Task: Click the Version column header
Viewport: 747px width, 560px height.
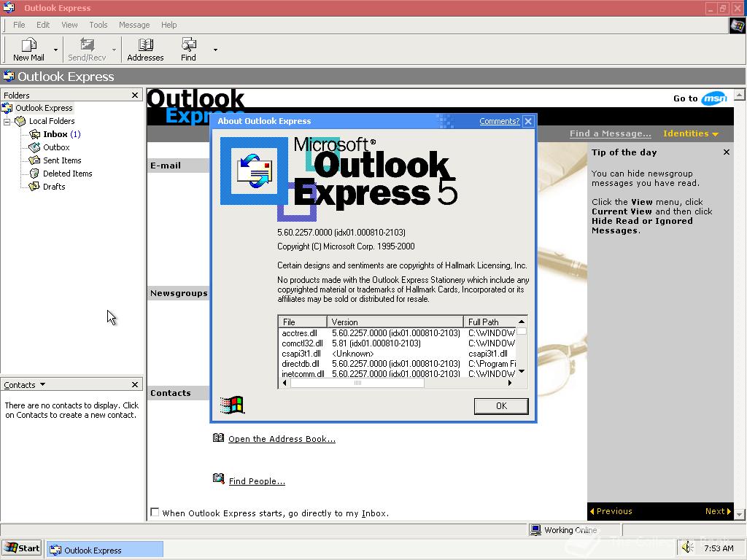Action: [x=395, y=322]
